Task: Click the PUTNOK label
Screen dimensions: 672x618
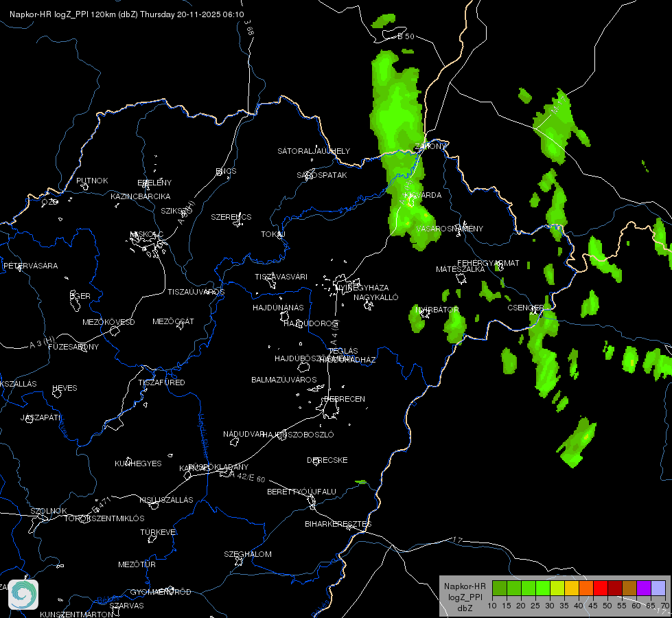Action: pos(92,181)
